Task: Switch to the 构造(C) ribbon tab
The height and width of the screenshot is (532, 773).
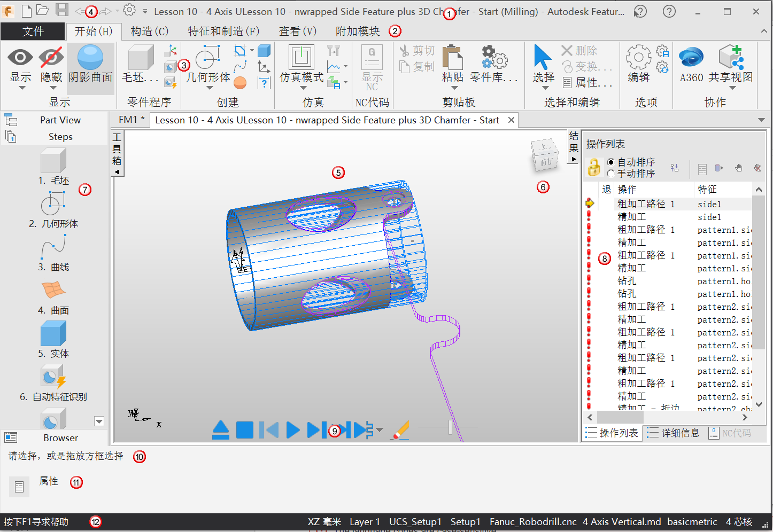Action: point(150,32)
